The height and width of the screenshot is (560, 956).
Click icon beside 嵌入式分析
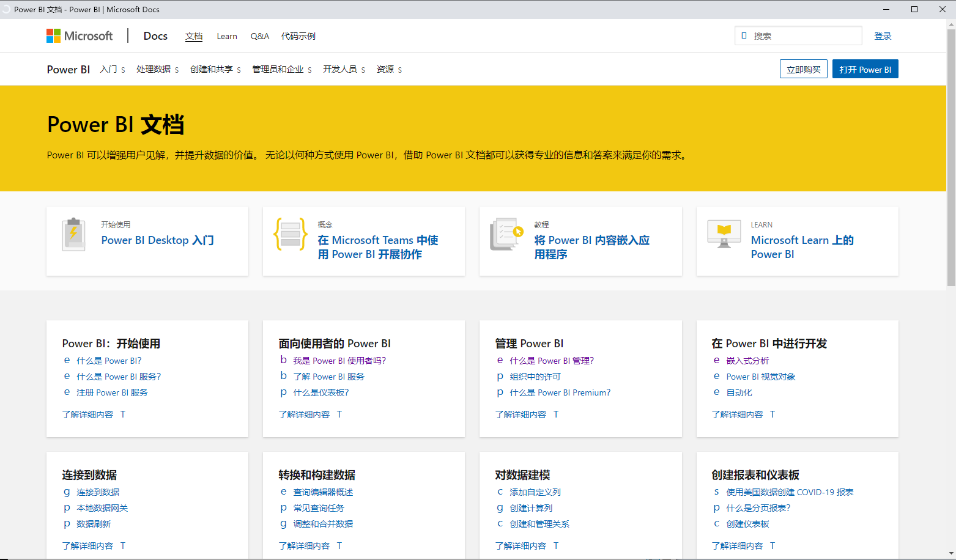pos(717,361)
